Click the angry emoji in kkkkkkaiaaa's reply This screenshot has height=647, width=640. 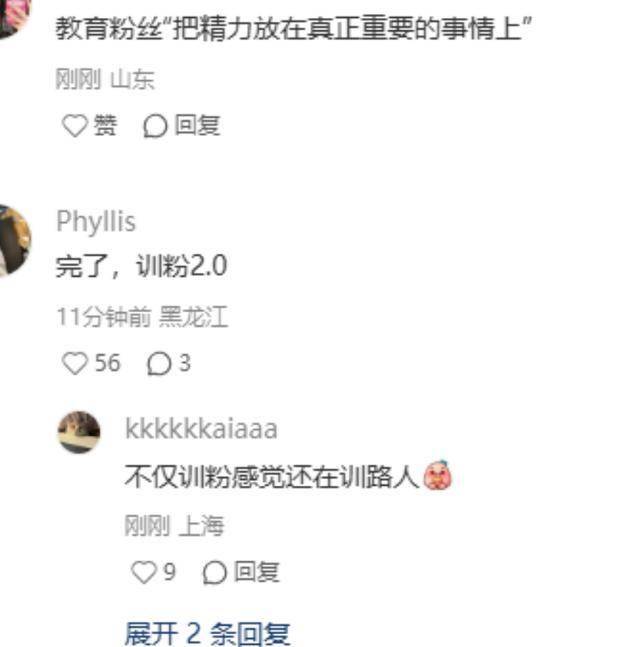pyautogui.click(x=437, y=475)
